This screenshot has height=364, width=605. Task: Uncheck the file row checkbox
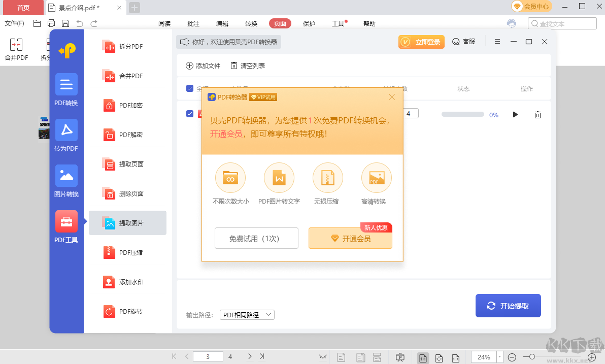[x=190, y=114]
